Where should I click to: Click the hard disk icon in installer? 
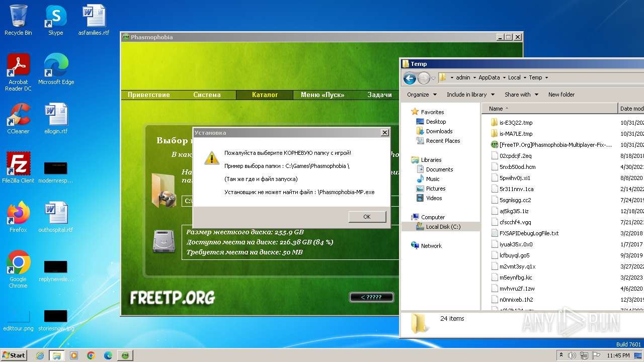164,242
